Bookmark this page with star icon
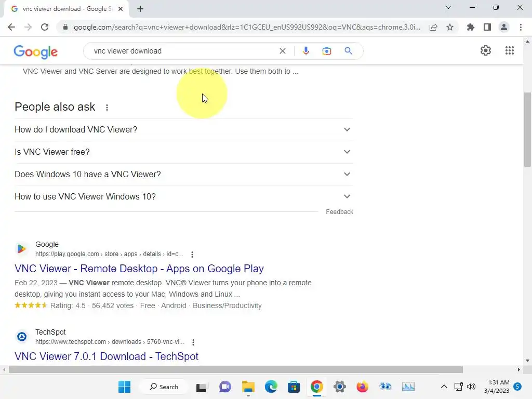This screenshot has width=532, height=399. [450, 27]
